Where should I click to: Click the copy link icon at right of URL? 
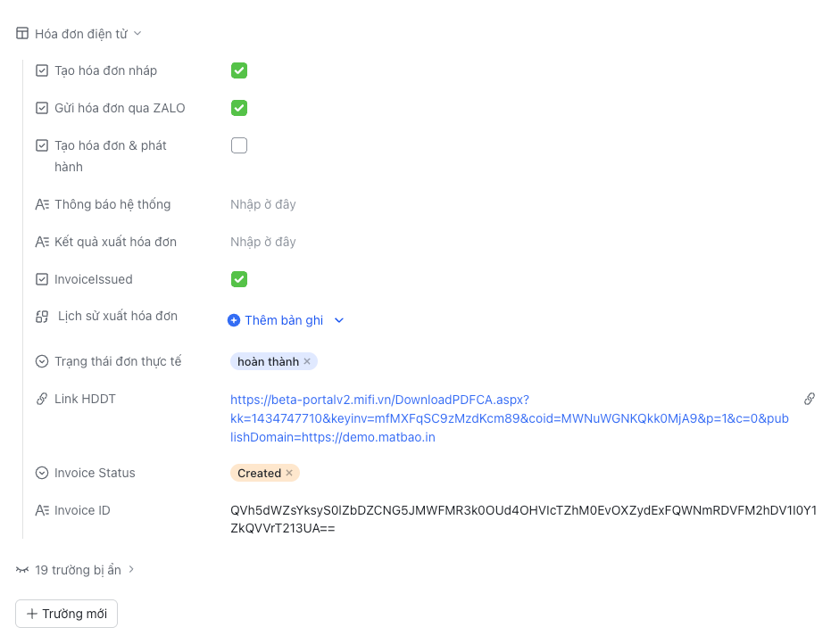coord(809,399)
